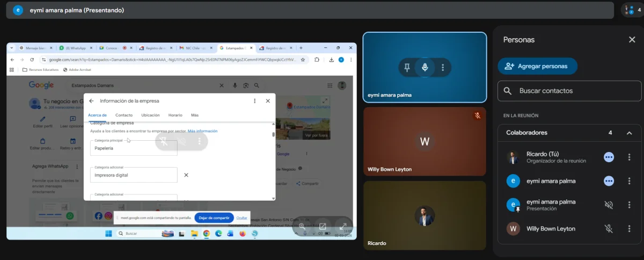Open more options on eymi's video tile
Screen dimensions: 644x260
443,67
